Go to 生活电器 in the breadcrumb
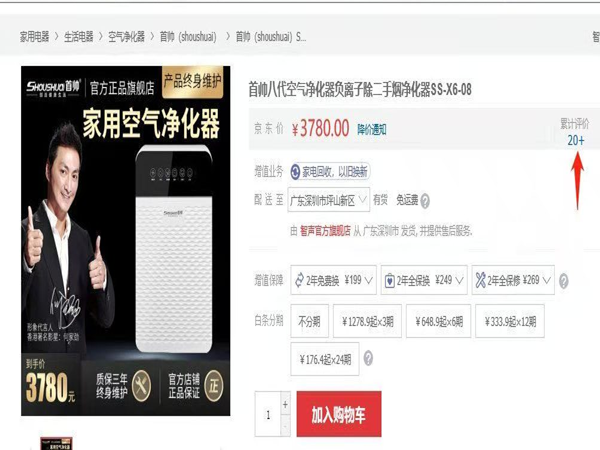The width and height of the screenshot is (600, 450). (78, 37)
